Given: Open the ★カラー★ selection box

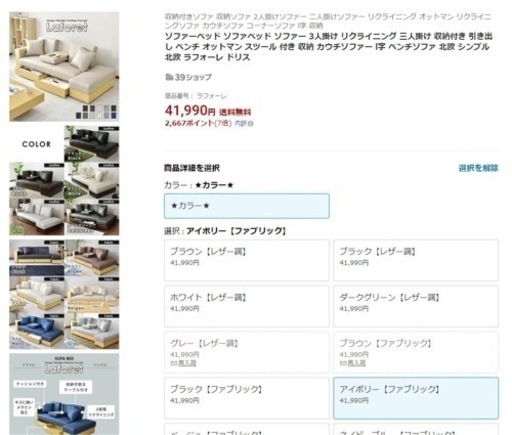Looking at the screenshot, I should click(247, 206).
